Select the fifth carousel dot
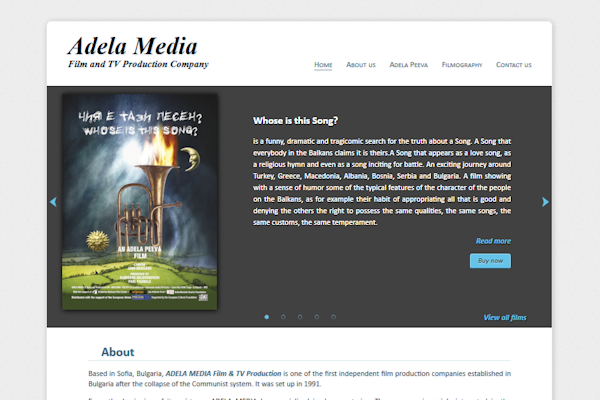Screen dimensions: 600x400 pyautogui.click(x=334, y=317)
